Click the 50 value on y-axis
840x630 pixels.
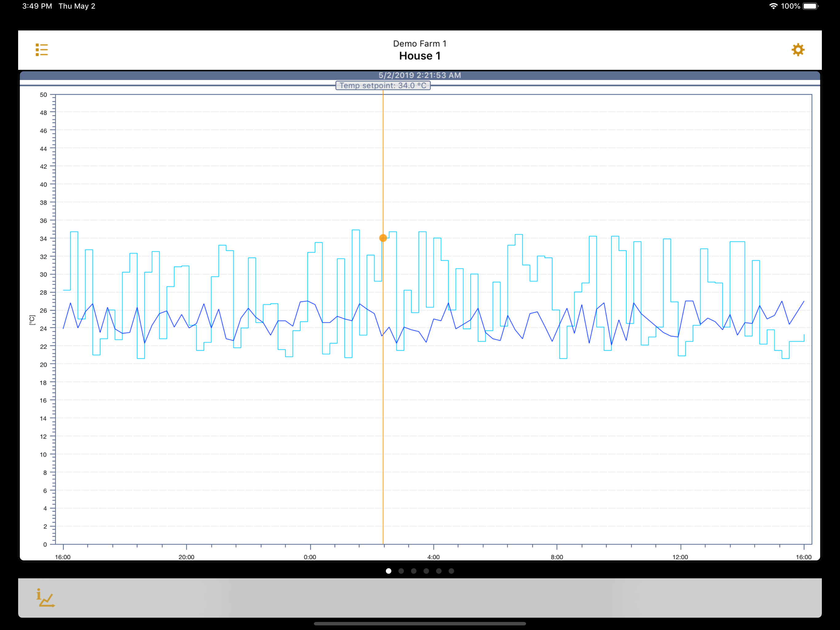[43, 95]
